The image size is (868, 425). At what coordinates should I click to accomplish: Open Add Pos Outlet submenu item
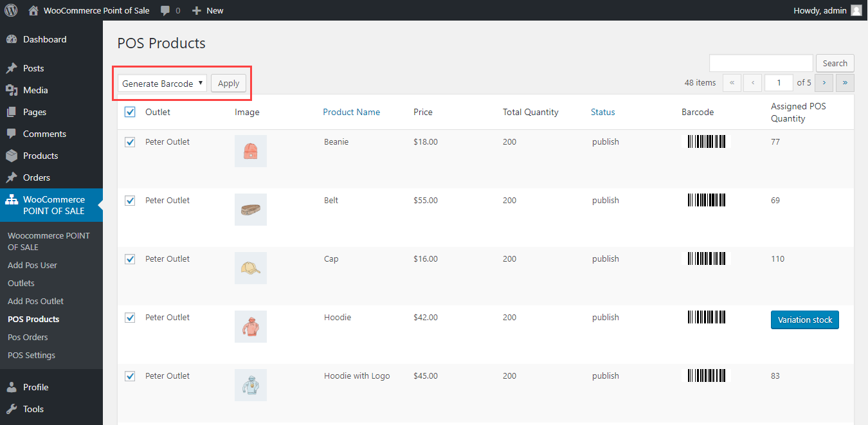(35, 301)
